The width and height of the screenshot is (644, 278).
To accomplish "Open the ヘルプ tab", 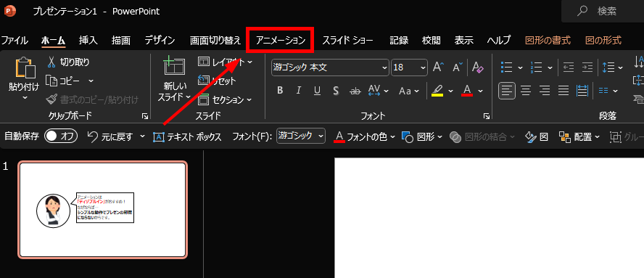I will tap(499, 41).
